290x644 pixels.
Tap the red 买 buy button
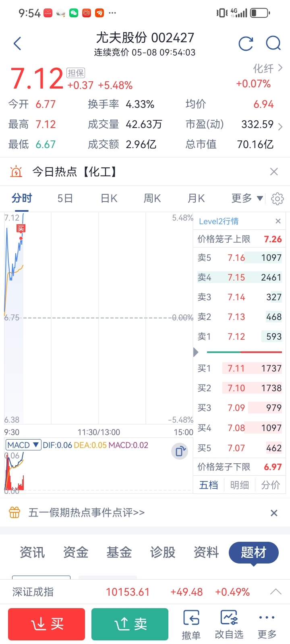point(47,624)
